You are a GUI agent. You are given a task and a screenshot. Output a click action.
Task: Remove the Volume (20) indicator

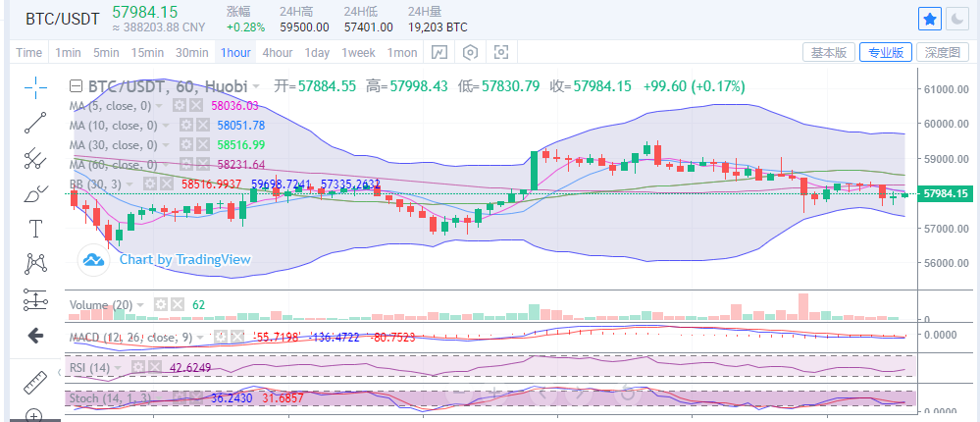[x=178, y=304]
